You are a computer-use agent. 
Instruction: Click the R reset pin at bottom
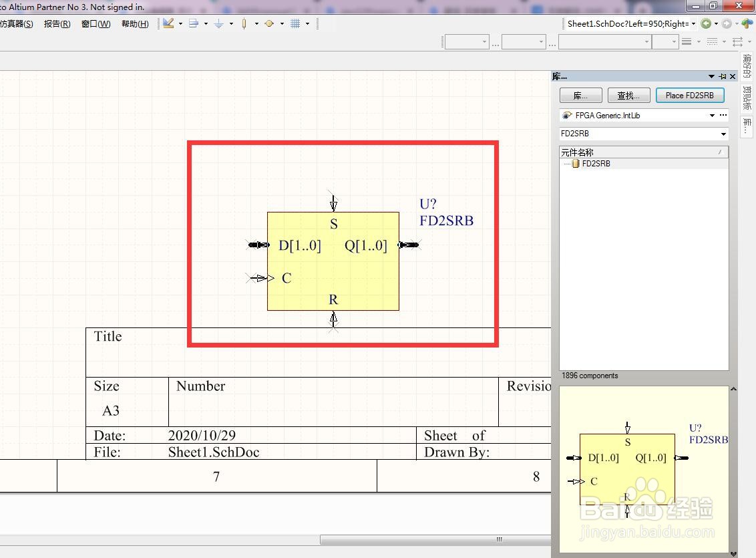(333, 320)
